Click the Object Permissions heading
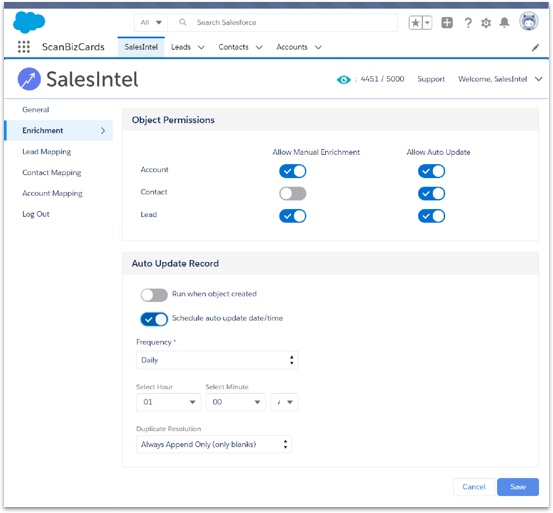553x513 pixels. [x=173, y=120]
